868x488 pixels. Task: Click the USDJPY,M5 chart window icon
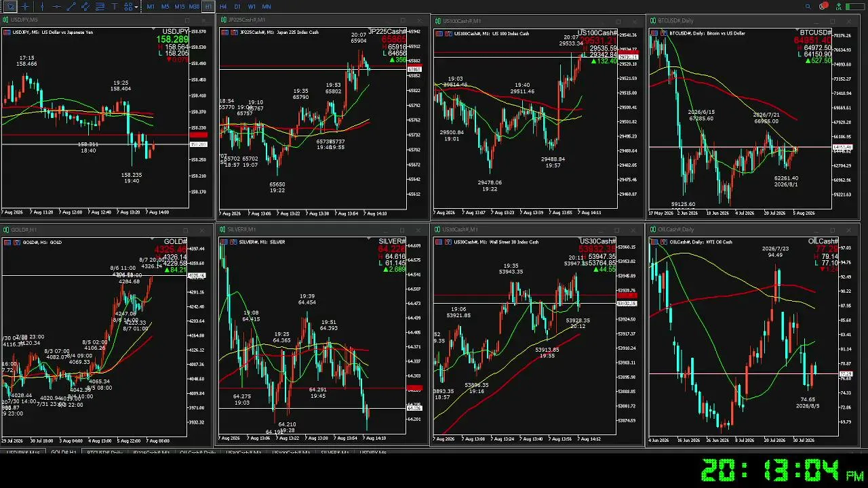point(7,20)
